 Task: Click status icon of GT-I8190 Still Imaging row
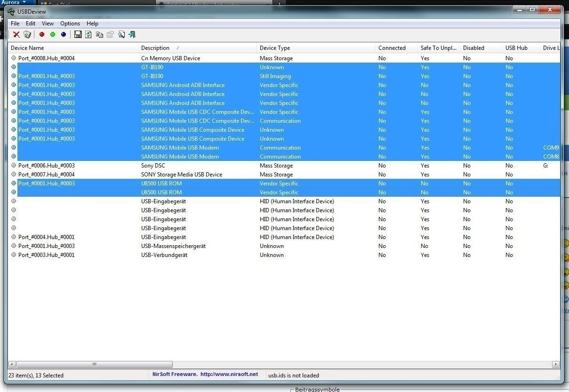click(14, 76)
